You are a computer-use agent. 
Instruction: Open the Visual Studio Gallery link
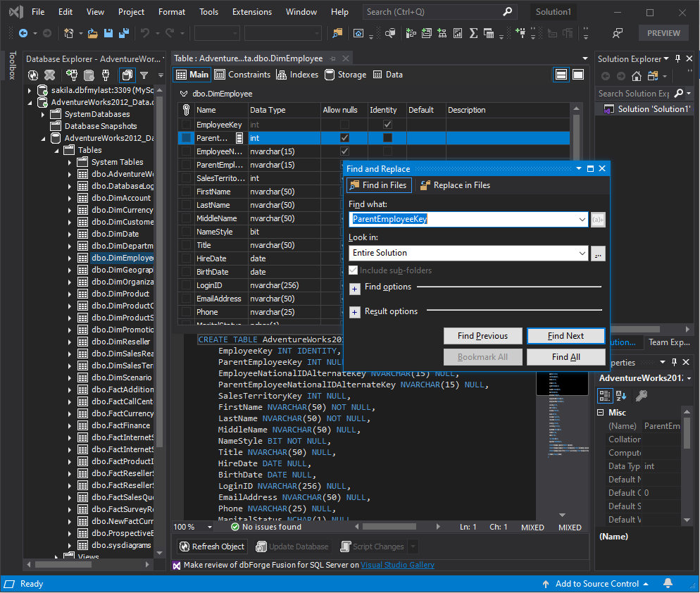[397, 565]
